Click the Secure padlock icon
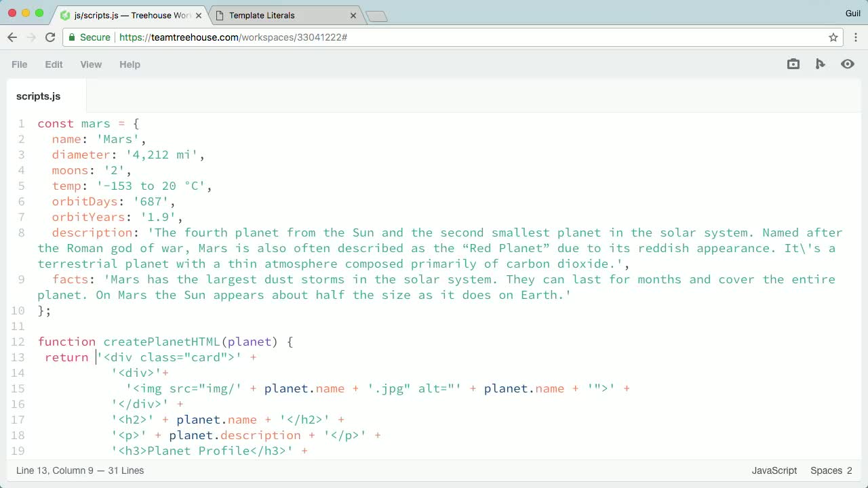 point(72,37)
